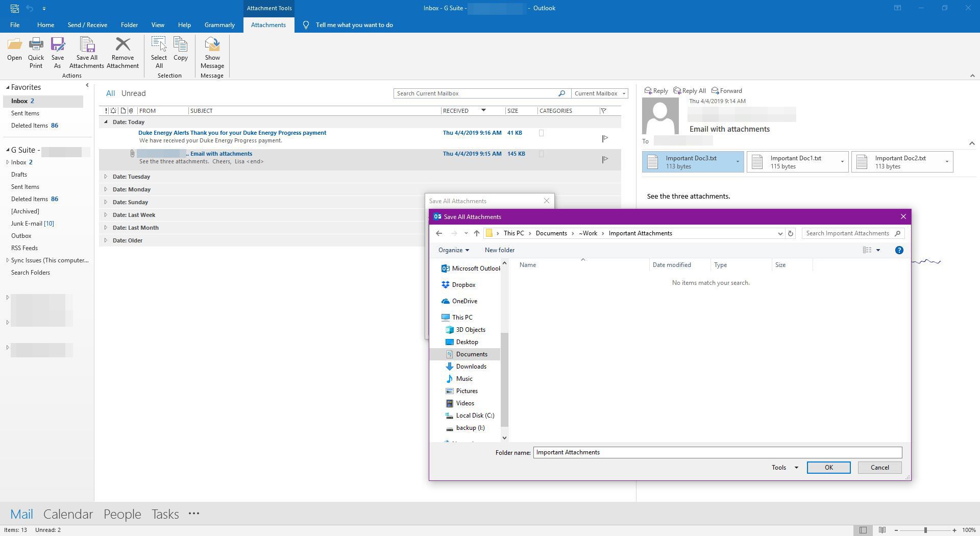Toggle category box for Duke Energy message
Screen dimensions: 980x536
pyautogui.click(x=542, y=133)
